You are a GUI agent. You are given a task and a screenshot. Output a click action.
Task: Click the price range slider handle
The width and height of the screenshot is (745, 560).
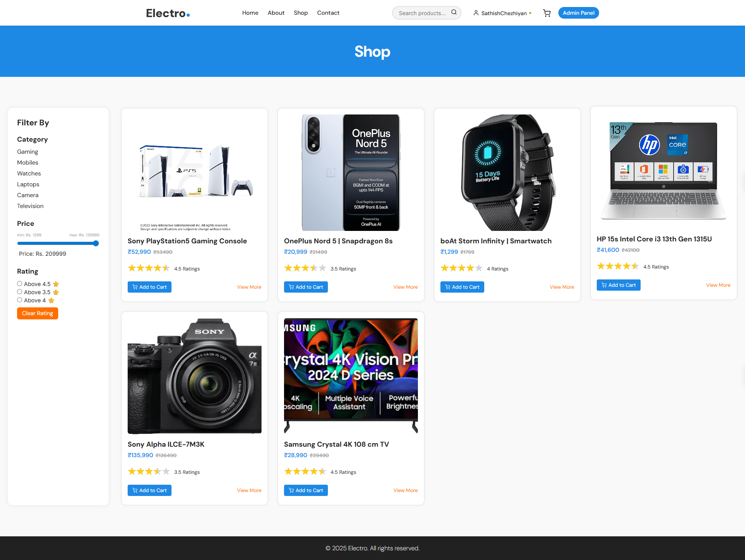click(96, 243)
